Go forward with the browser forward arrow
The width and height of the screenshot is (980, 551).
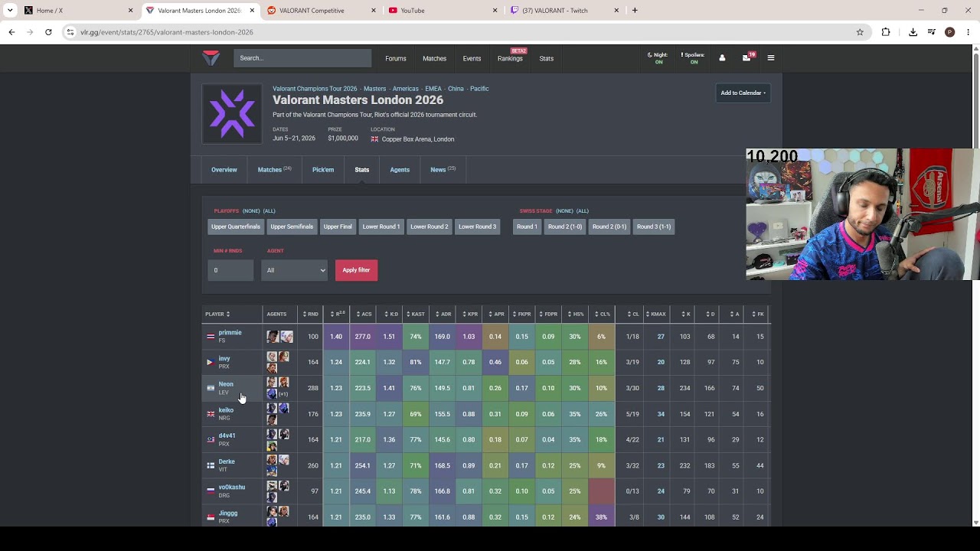click(30, 32)
